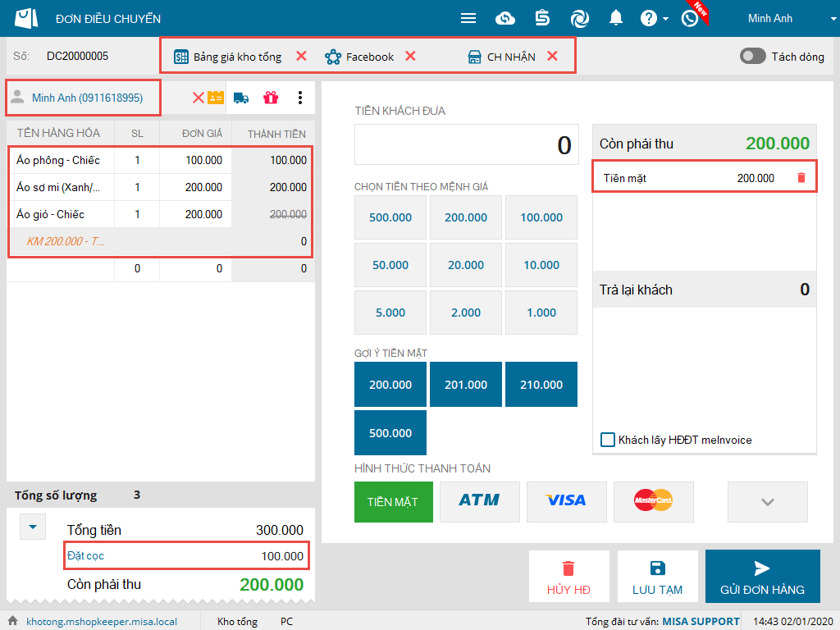The height and width of the screenshot is (630, 840).
Task: Choose the 2.000 denomination button
Action: pyautogui.click(x=466, y=313)
